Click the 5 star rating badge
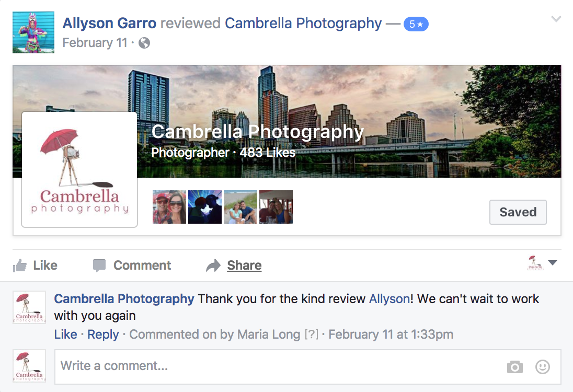The width and height of the screenshot is (573, 392). coord(416,24)
